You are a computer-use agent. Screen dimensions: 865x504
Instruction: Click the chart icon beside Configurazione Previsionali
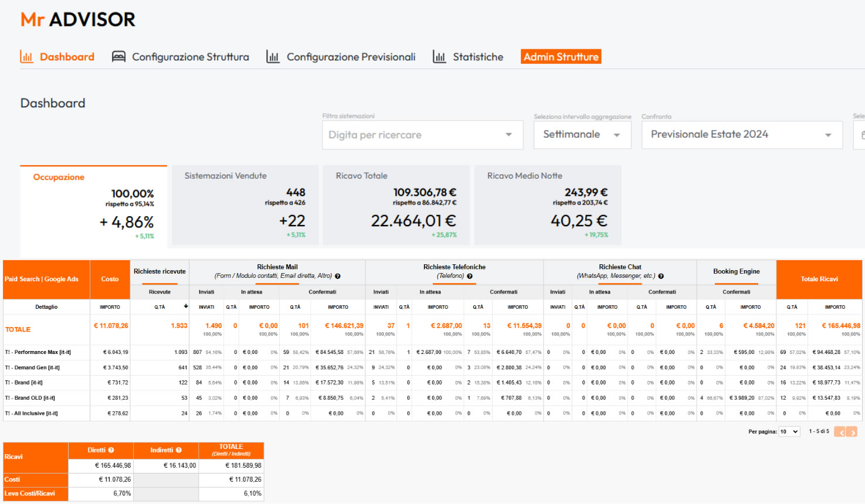(273, 57)
